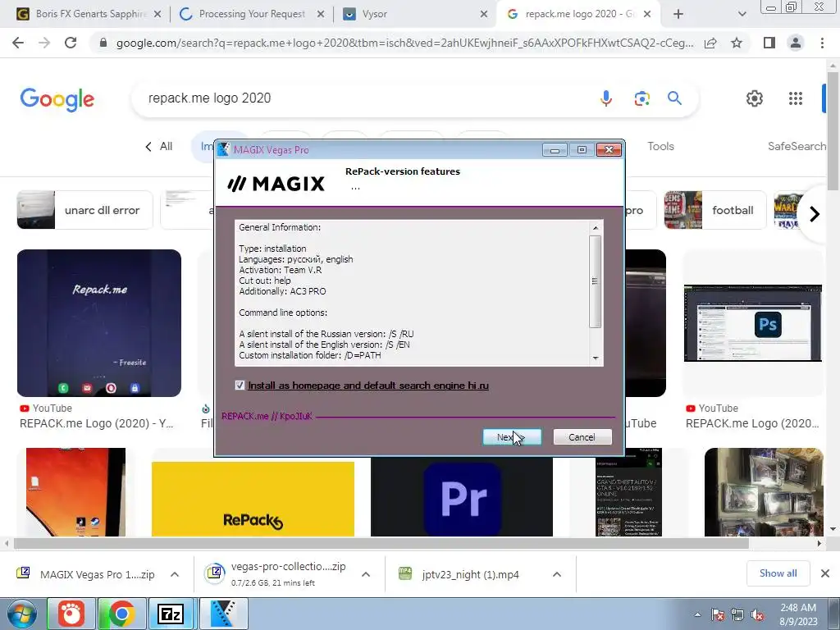Switch to Boris FX Genarts Sapphire tab
This screenshot has width=840, height=630.
[90, 14]
